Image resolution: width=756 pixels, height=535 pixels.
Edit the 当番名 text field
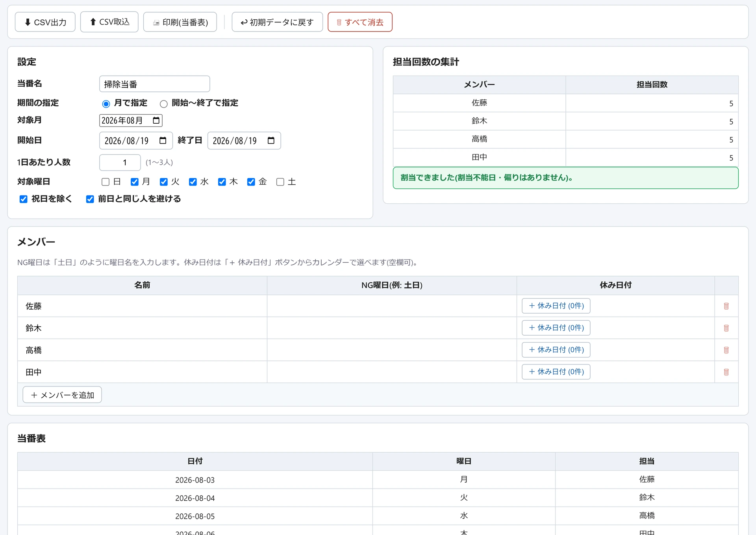(154, 84)
